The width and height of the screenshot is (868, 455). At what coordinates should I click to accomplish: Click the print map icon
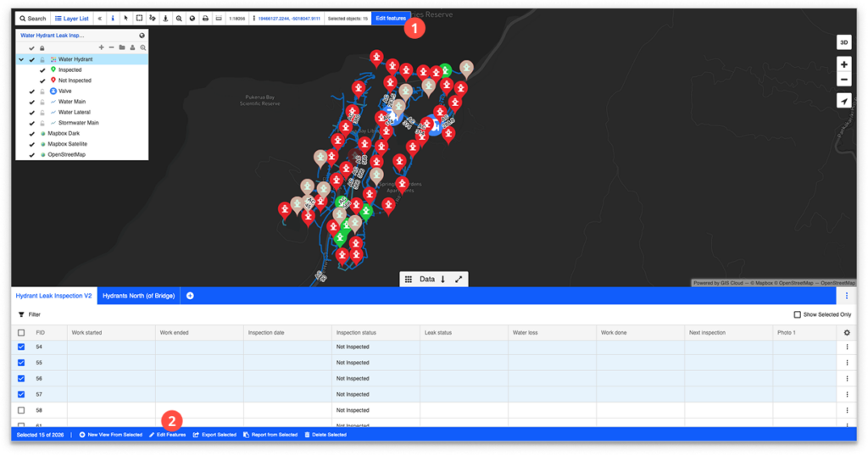[x=205, y=18]
